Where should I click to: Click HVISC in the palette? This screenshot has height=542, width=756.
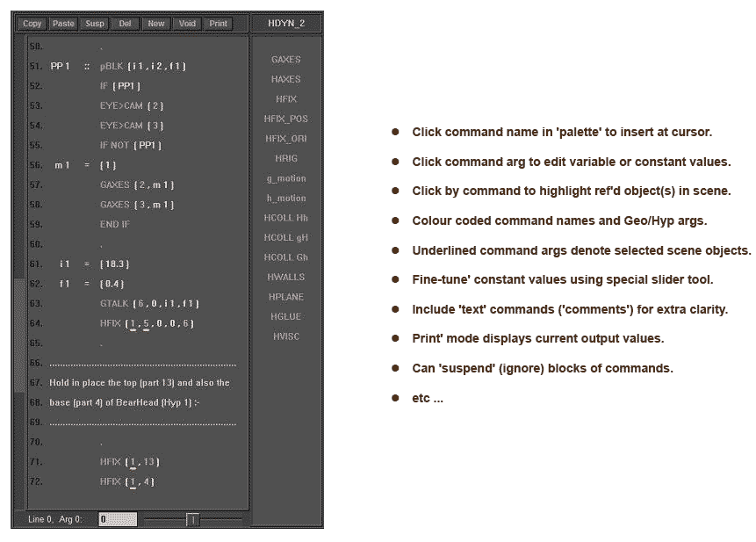[x=286, y=336]
